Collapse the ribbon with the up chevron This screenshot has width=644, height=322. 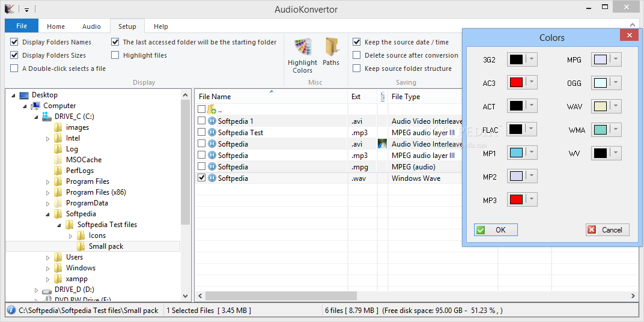coord(633,25)
